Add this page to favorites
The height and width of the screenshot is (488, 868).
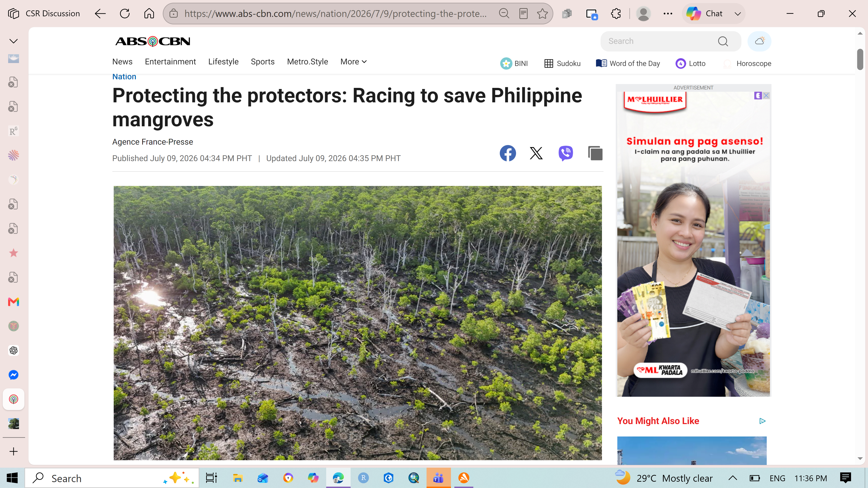[542, 14]
